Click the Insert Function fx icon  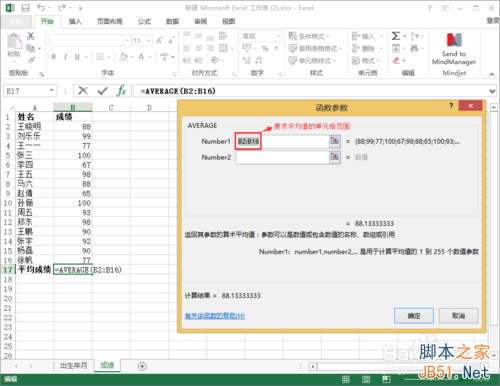point(122,91)
